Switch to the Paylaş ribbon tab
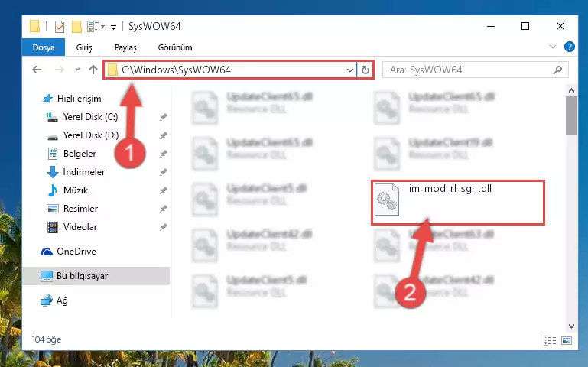Viewport: 588px width, 367px height. [125, 47]
